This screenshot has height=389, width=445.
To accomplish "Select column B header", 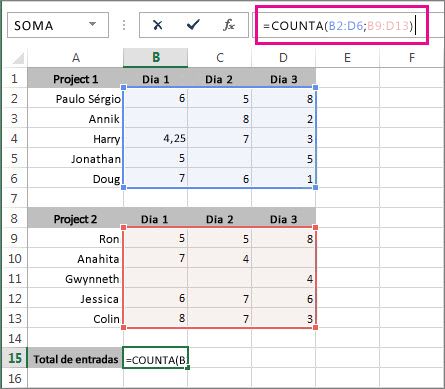I will click(156, 58).
